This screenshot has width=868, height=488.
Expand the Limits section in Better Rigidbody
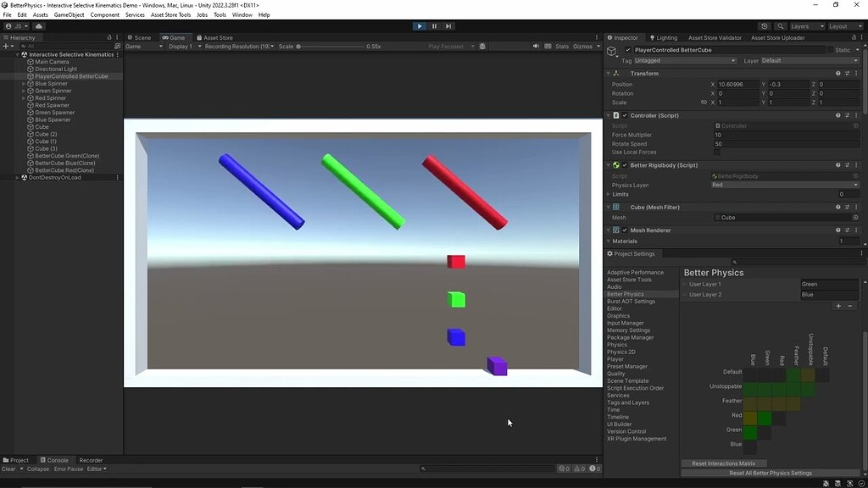(x=609, y=195)
